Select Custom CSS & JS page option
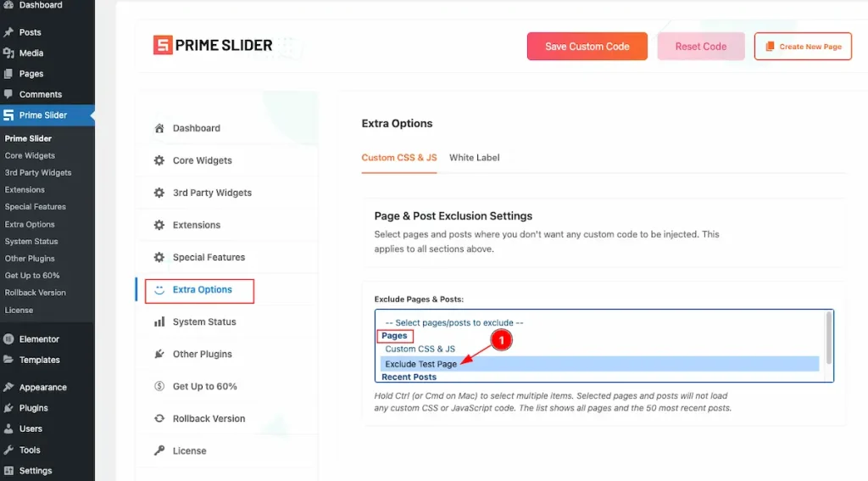This screenshot has width=868, height=481. click(x=420, y=349)
